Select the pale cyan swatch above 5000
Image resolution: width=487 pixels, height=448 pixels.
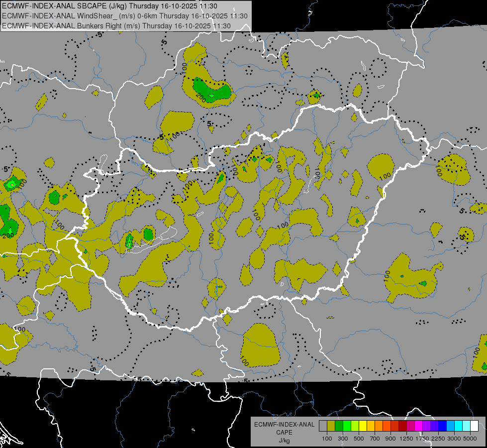click(466, 426)
